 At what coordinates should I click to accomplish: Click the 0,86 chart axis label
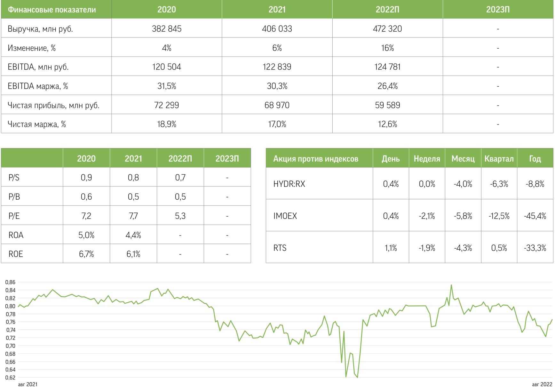click(10, 282)
